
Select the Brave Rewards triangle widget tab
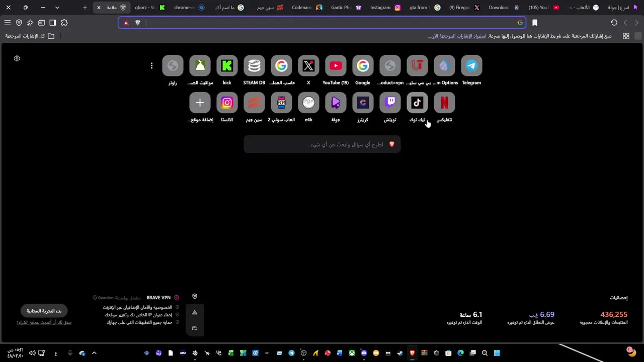(195, 313)
